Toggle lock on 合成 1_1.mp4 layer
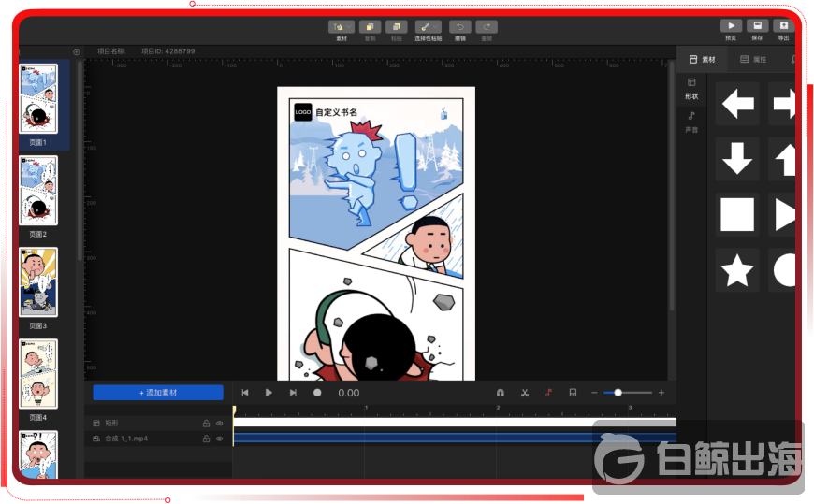This screenshot has width=814, height=504. (206, 439)
